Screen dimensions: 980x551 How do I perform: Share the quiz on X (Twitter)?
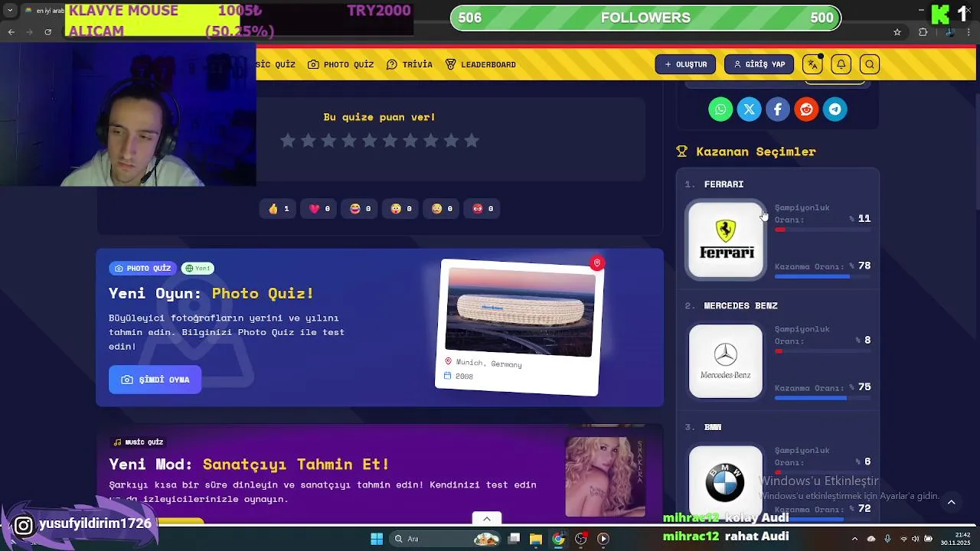tap(749, 109)
